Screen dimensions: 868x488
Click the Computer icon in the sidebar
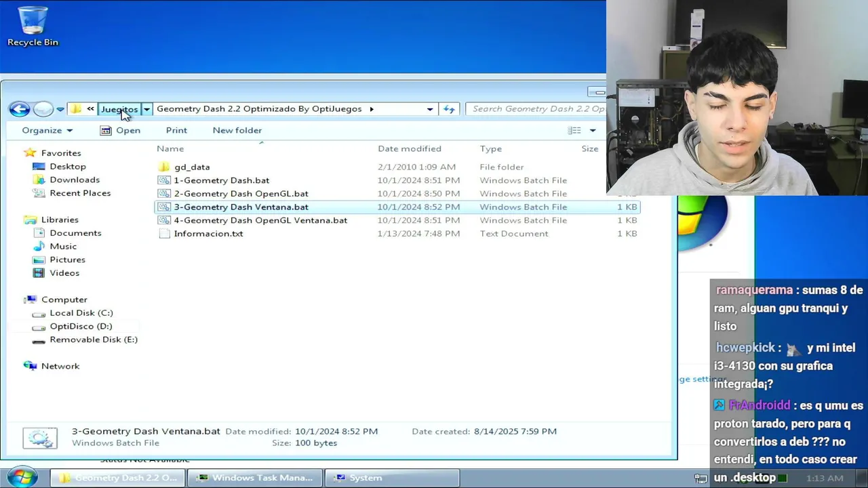click(x=30, y=300)
